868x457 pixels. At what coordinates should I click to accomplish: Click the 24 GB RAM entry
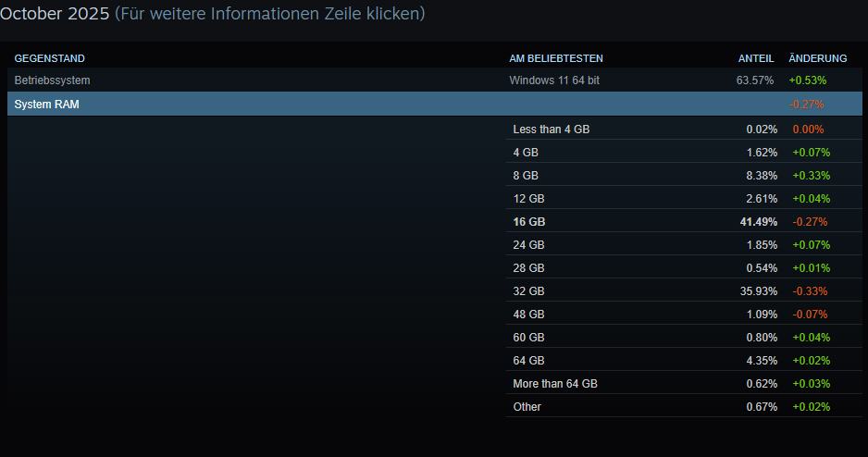(x=528, y=245)
